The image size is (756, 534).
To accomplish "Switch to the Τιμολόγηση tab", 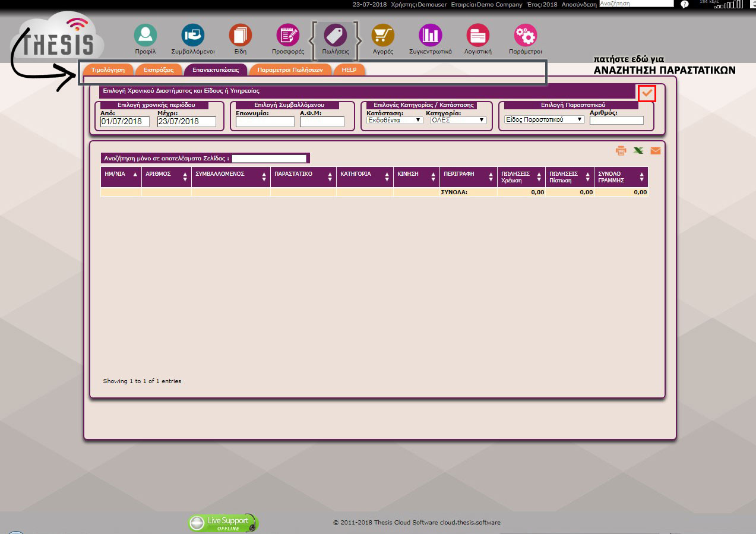I will click(x=108, y=69).
